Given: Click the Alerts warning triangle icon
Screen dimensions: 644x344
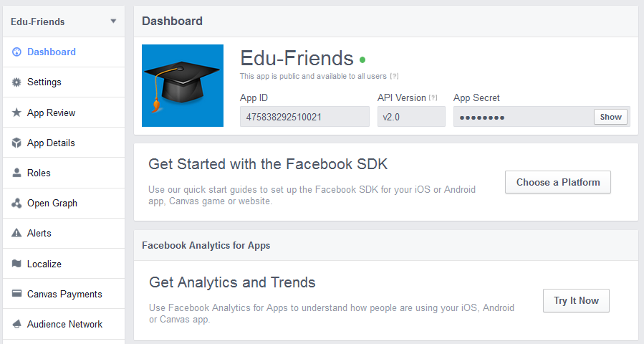Looking at the screenshot, I should click(x=16, y=233).
